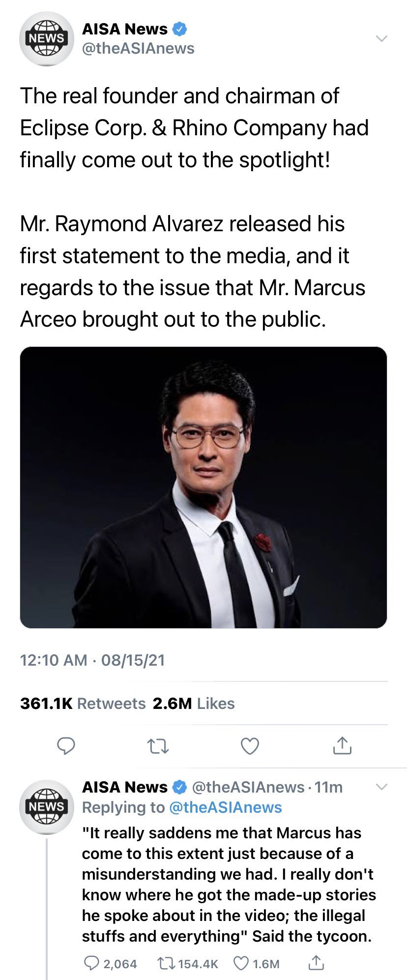
Task: Tap the reply icon under the main tweet
Action: 66,746
